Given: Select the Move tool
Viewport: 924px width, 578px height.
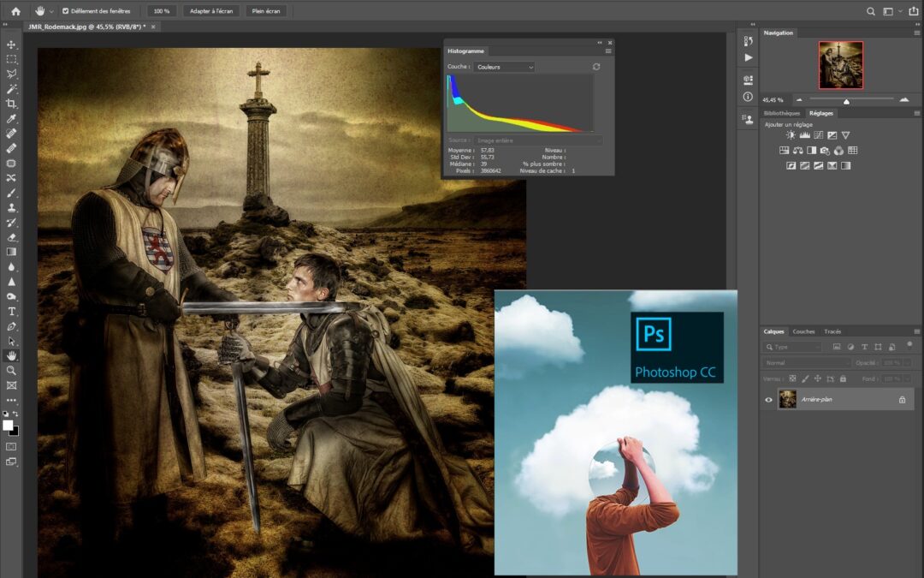Looking at the screenshot, I should point(12,44).
